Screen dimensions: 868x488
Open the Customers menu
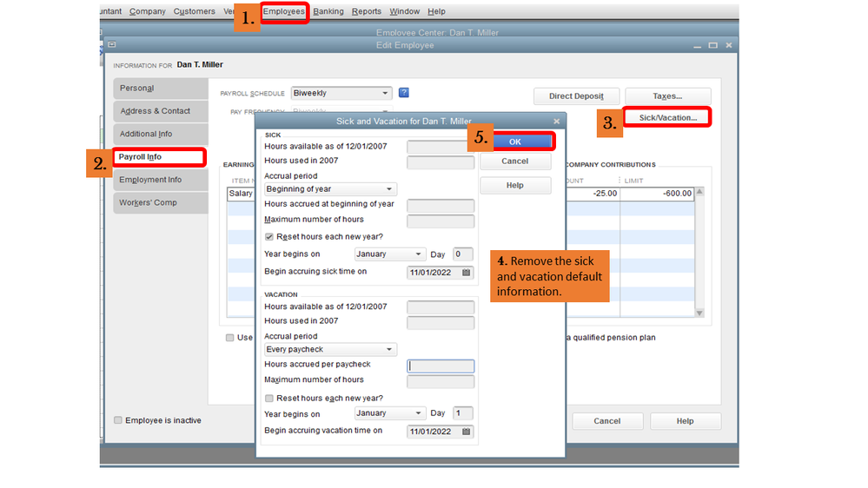pyautogui.click(x=195, y=11)
